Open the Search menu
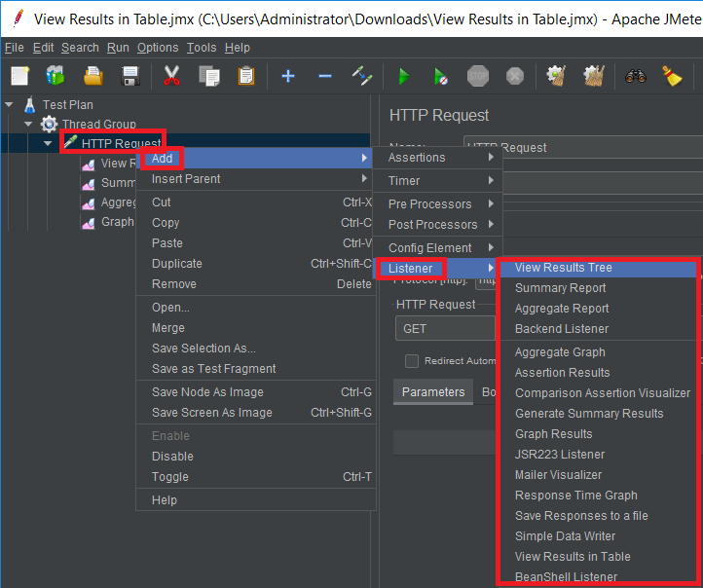The width and height of the screenshot is (703, 588). (80, 48)
